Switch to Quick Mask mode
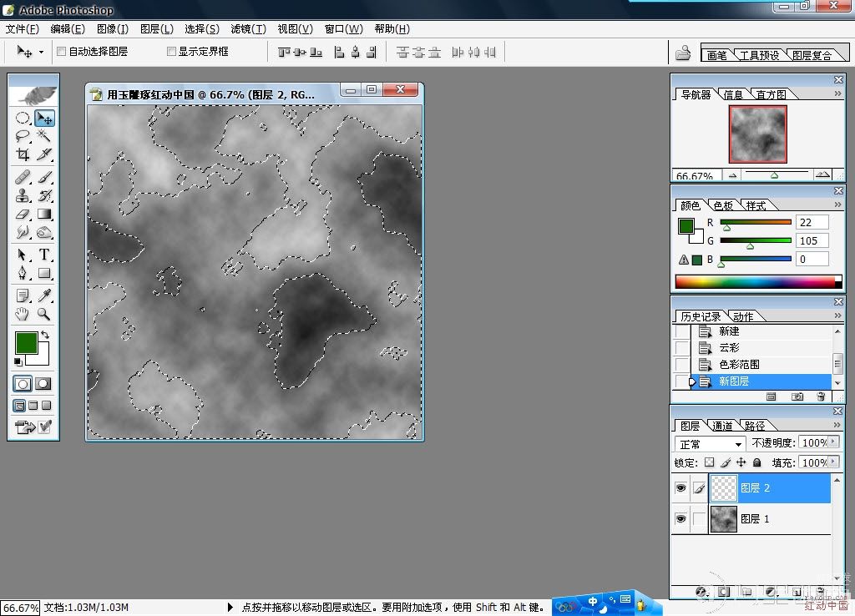The image size is (855, 616). coord(43,384)
